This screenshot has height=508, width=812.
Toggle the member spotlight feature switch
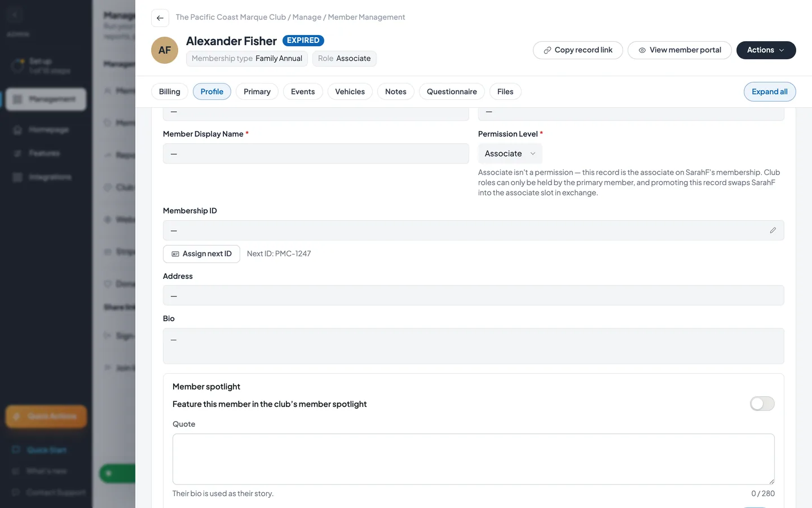click(762, 404)
